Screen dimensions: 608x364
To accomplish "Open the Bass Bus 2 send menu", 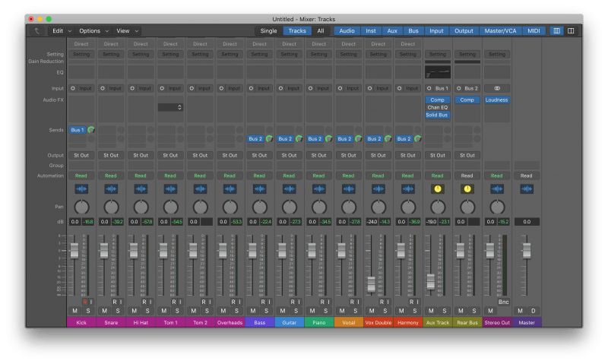I will tap(255, 139).
